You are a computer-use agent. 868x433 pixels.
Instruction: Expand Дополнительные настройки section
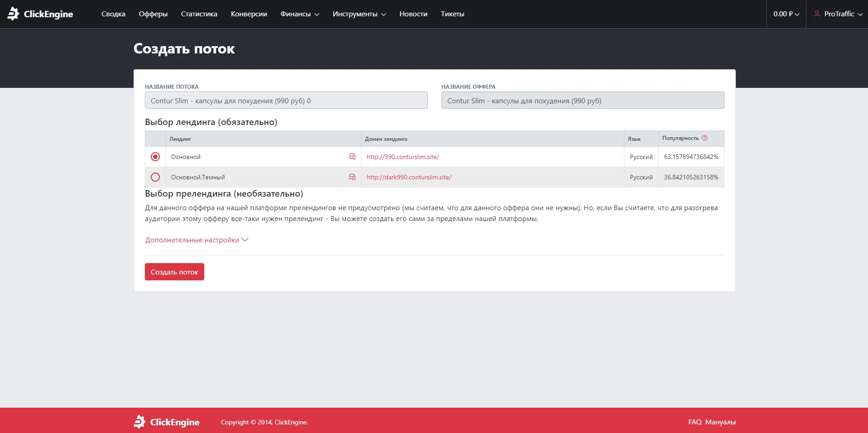pos(197,240)
